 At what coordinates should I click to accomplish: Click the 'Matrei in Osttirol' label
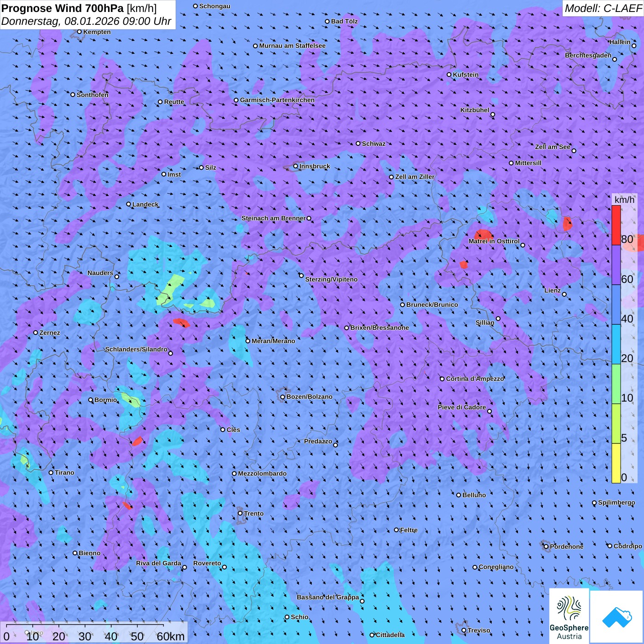[494, 241]
